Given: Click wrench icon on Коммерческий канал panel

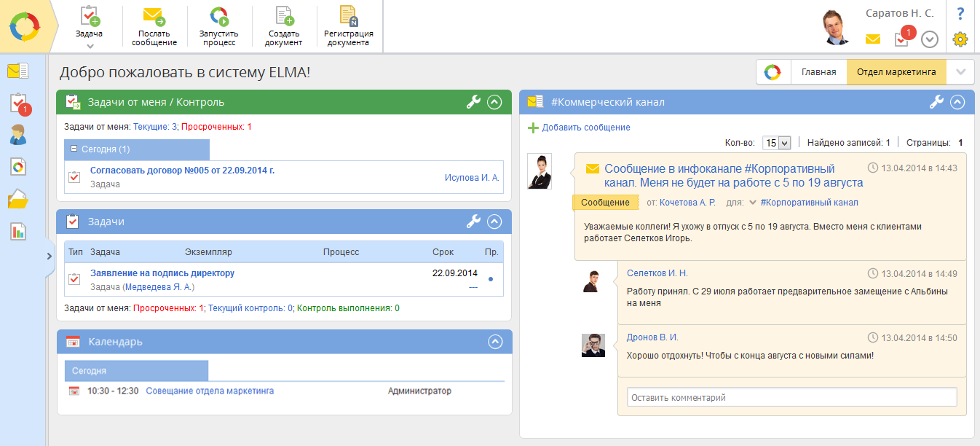Looking at the screenshot, I should [936, 102].
